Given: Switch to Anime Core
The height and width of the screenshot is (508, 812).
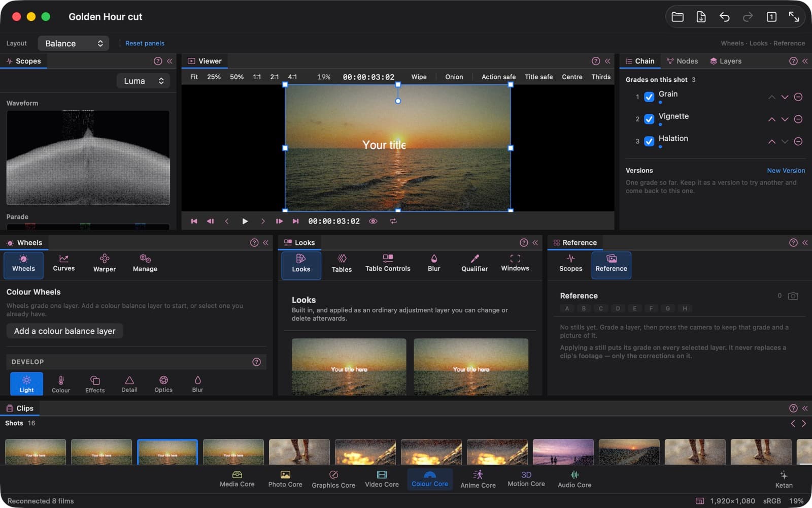Looking at the screenshot, I should click(x=478, y=479).
